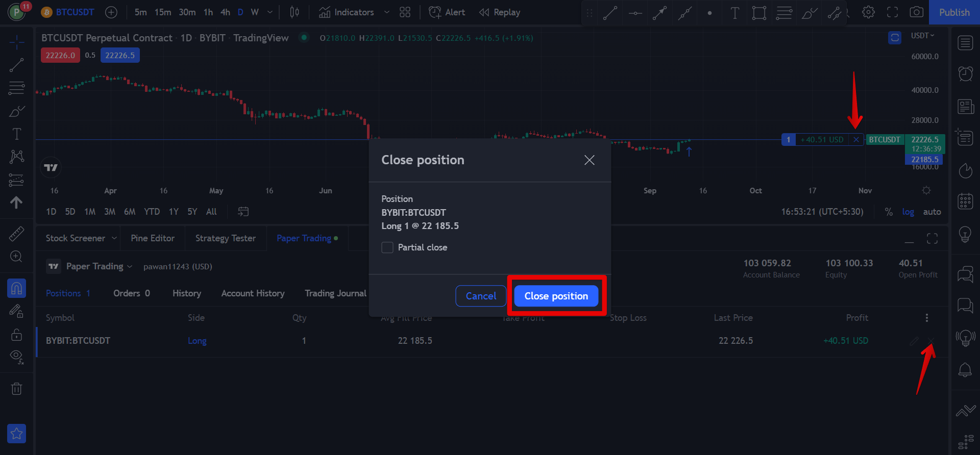This screenshot has height=455, width=980.
Task: Open favorites star toolbar icon
Action: coord(17,434)
